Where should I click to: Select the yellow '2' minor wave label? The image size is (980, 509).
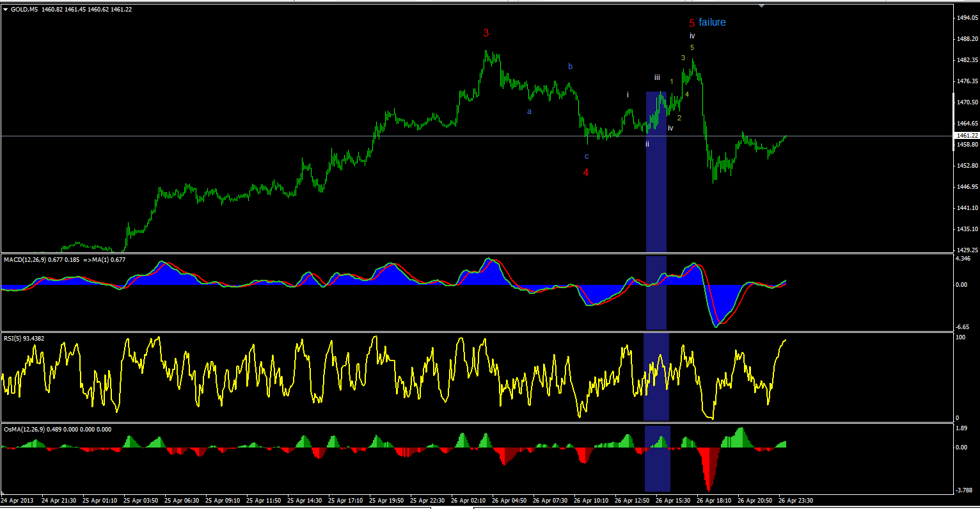(x=679, y=118)
